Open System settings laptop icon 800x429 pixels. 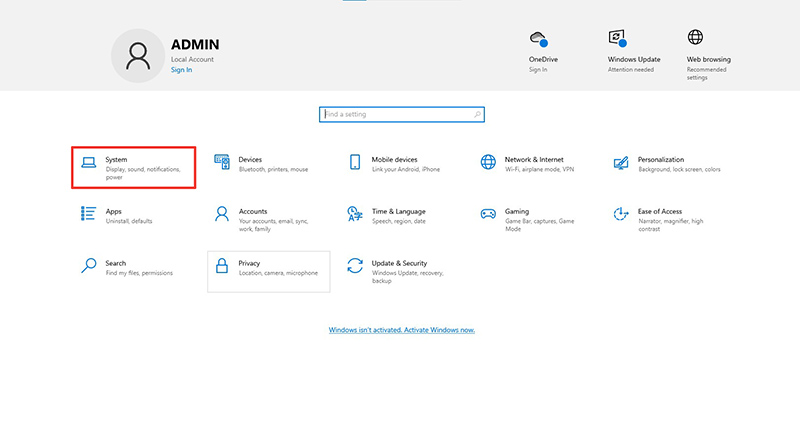tap(89, 163)
